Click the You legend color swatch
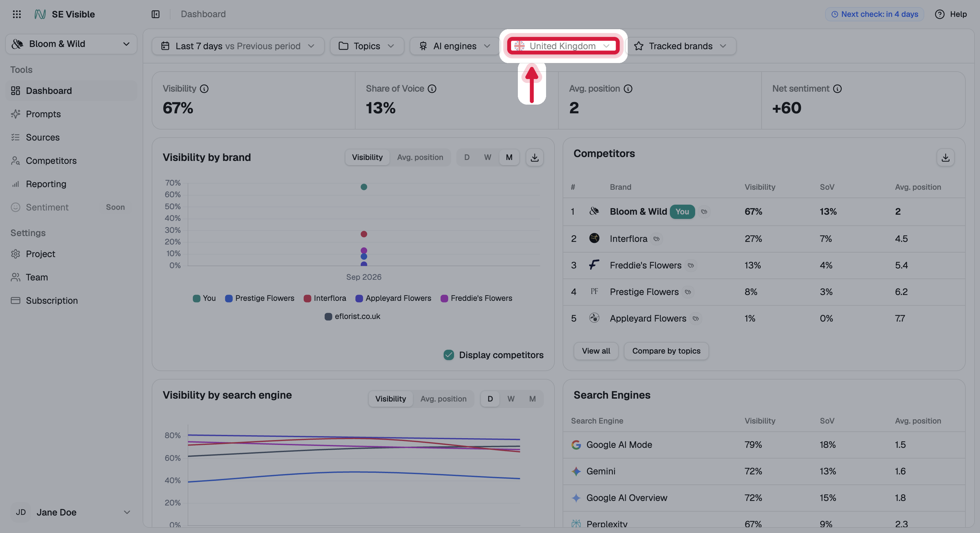The image size is (980, 533). click(x=196, y=299)
